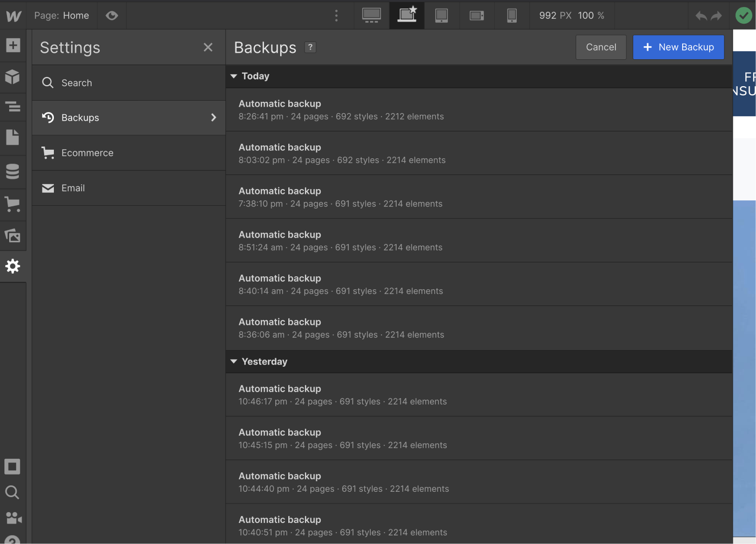Viewport: 756px width, 544px height.
Task: Open the CMS Collections panel
Action: tap(13, 172)
